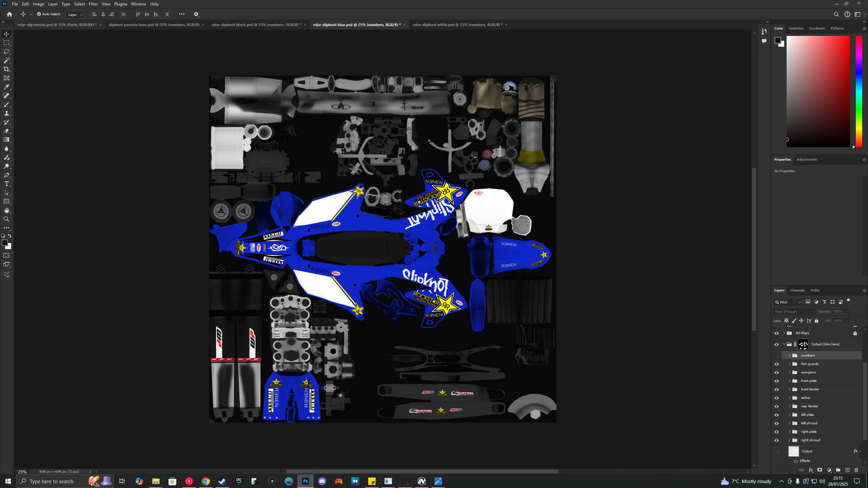The width and height of the screenshot is (868, 488).
Task: Click the 25% zoom level field
Action: pyautogui.click(x=23, y=472)
